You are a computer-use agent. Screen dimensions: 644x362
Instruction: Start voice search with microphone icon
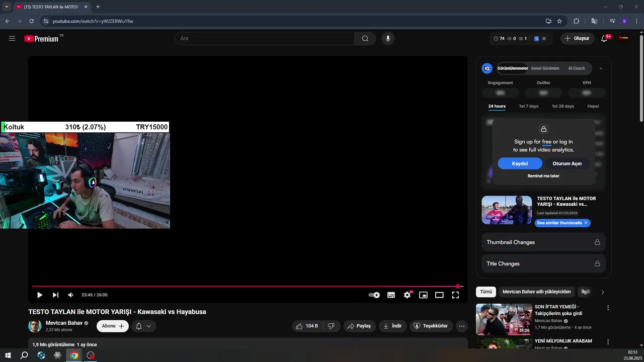[x=387, y=38]
